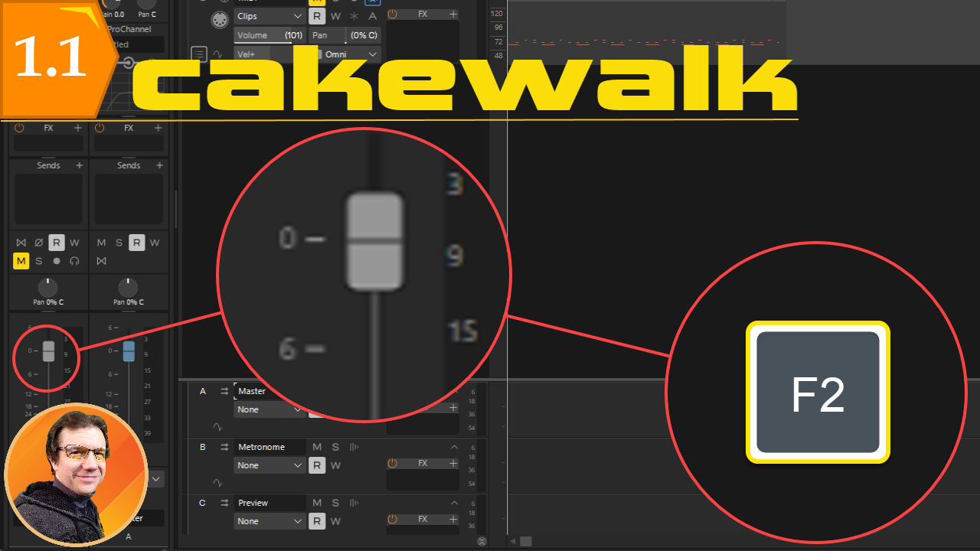Image resolution: width=980 pixels, height=551 pixels.
Task: Click the round collapse icon below bus pane
Action: (x=482, y=541)
